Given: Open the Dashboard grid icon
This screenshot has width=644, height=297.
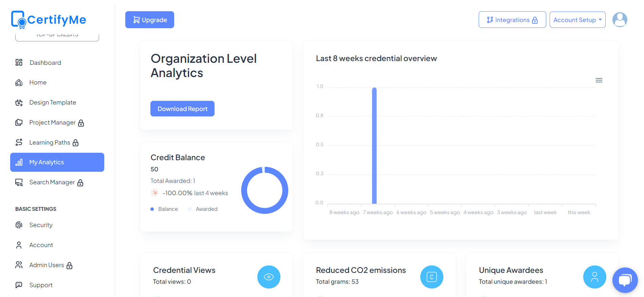Looking at the screenshot, I should click(x=19, y=62).
